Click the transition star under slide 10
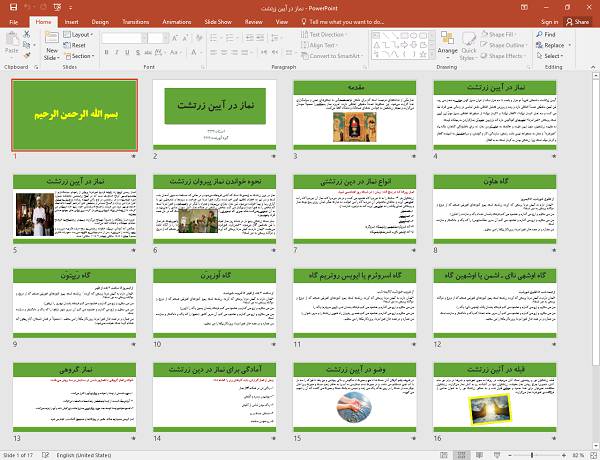Screen dimensions: 600x460 click(x=274, y=344)
